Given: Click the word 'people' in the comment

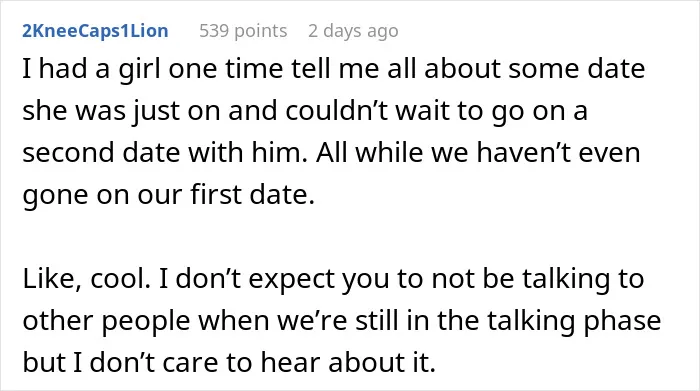Looking at the screenshot, I should tap(146, 322).
